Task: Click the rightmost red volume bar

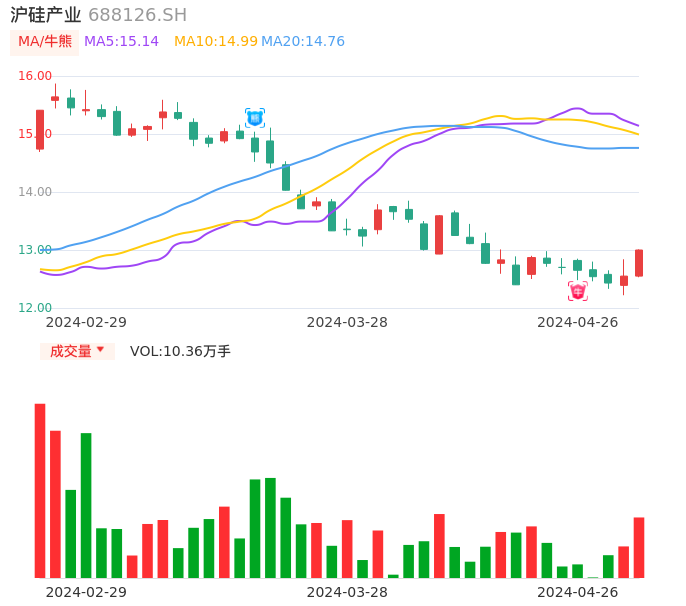Action: [x=639, y=547]
